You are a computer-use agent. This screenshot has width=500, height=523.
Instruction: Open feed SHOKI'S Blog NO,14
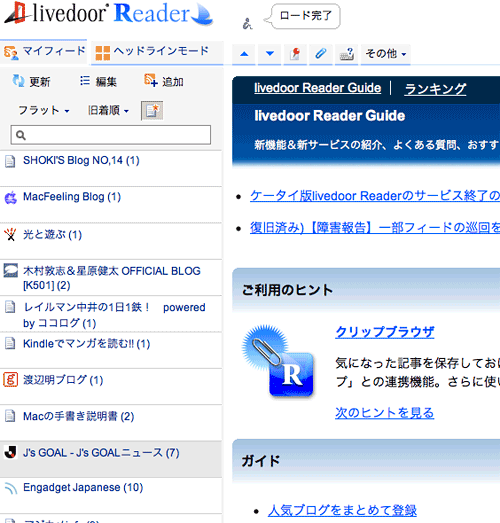point(111,168)
